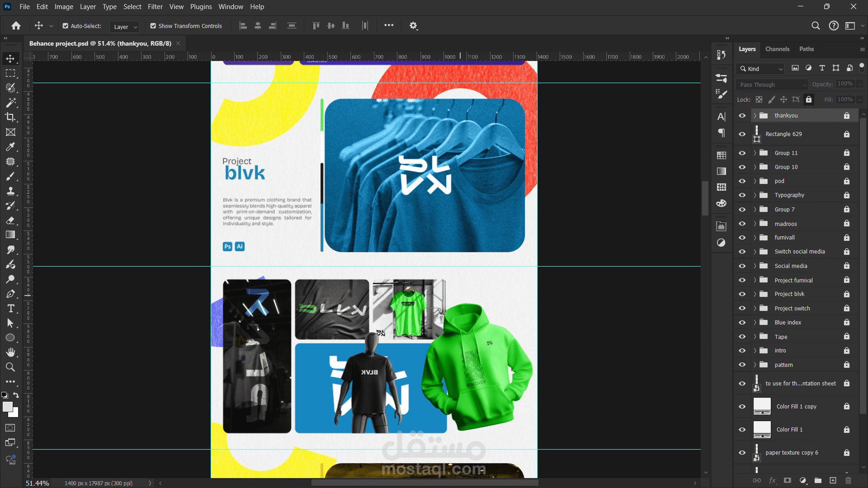The image size is (868, 488).
Task: Hide the Typography group layer
Action: 742,195
